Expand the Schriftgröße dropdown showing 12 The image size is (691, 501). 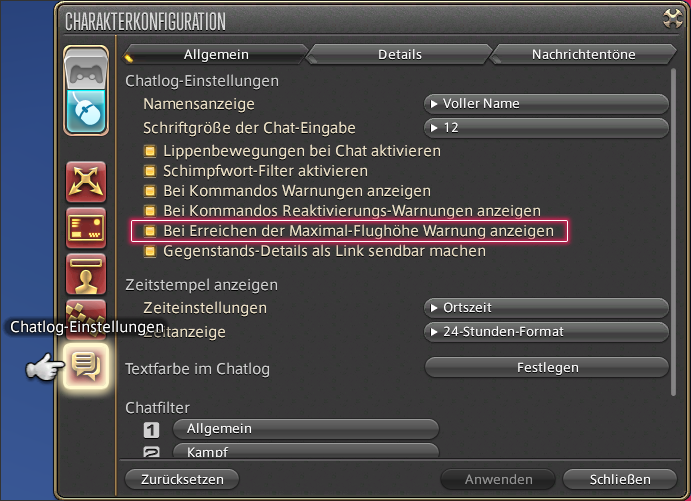(x=546, y=128)
